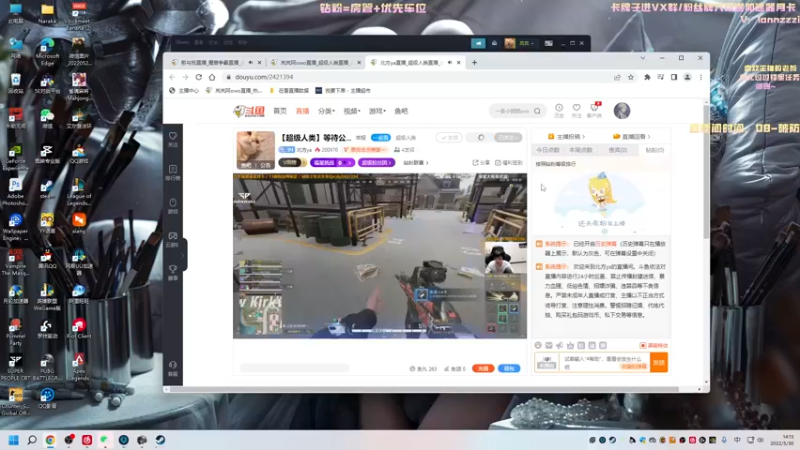Expand 钻粉联盟 chevron above the video
Image resolution: width=800 pixels, height=450 pixels.
click(x=416, y=163)
